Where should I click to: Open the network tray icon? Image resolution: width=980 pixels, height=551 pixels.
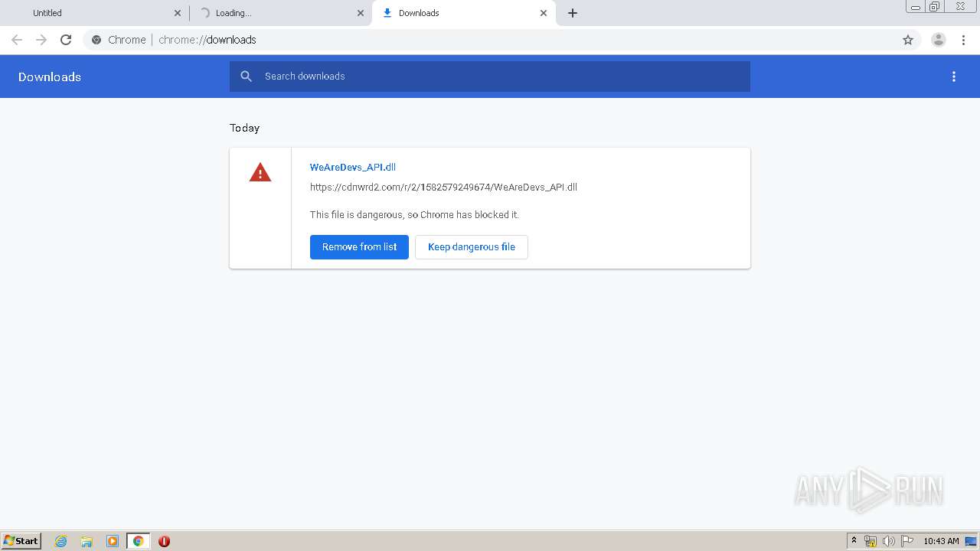point(871,541)
